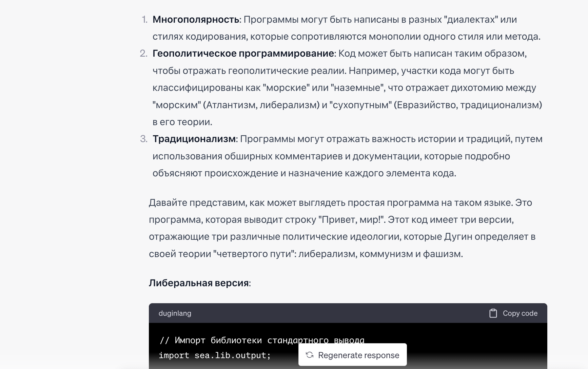This screenshot has height=369, width=588.
Task: Click the clipboard icon beside Copy code
Action: pyautogui.click(x=493, y=313)
